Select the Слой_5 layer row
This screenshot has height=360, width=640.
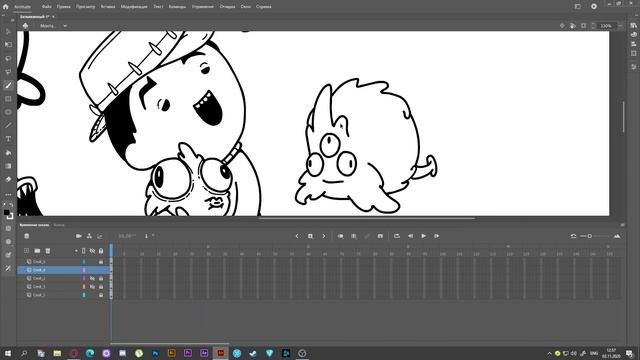pos(63,262)
